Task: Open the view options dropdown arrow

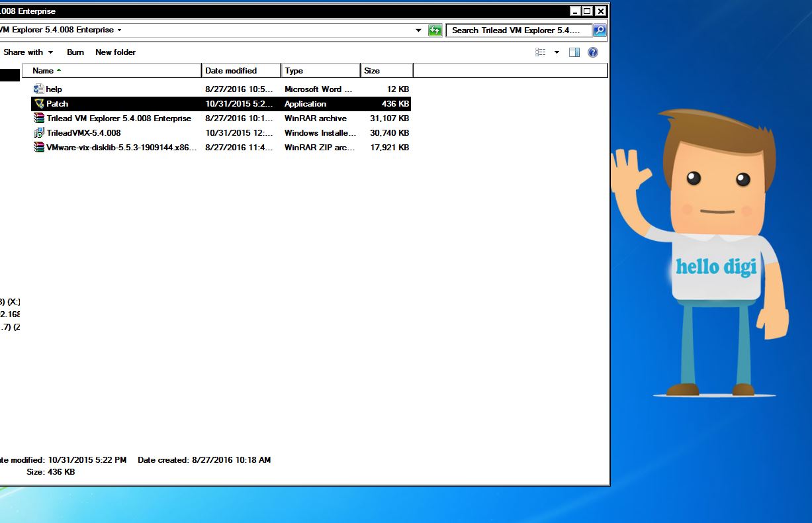Action: (x=557, y=52)
